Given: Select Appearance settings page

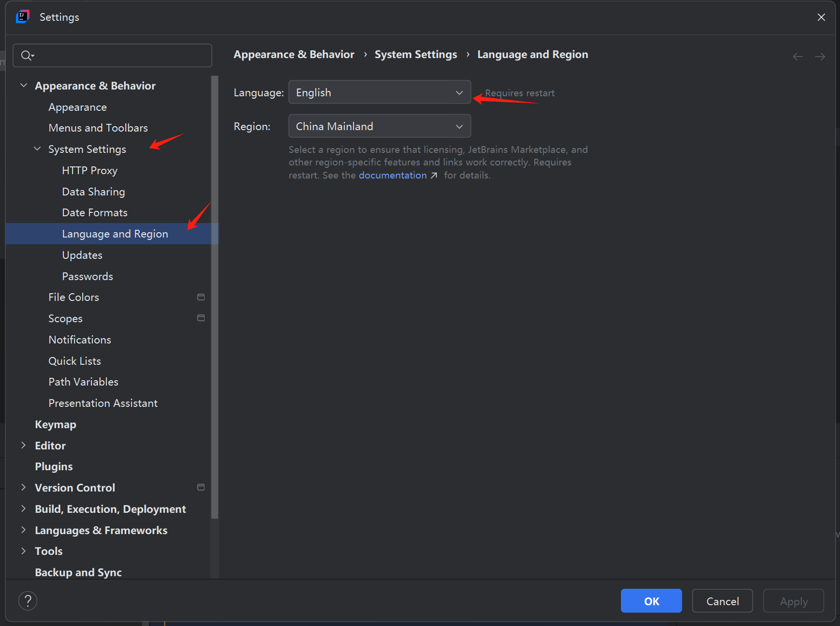Looking at the screenshot, I should pyautogui.click(x=77, y=107).
